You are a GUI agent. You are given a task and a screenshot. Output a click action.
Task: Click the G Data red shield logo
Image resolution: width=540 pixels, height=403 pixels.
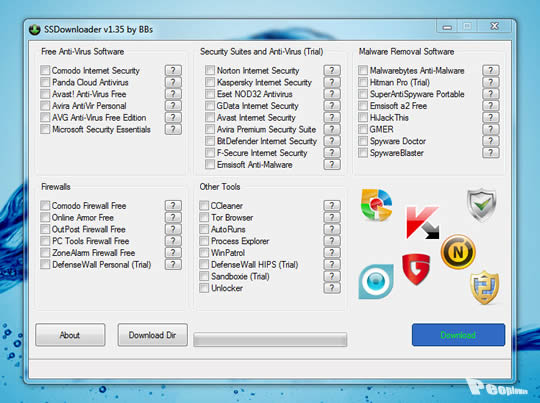point(416,269)
